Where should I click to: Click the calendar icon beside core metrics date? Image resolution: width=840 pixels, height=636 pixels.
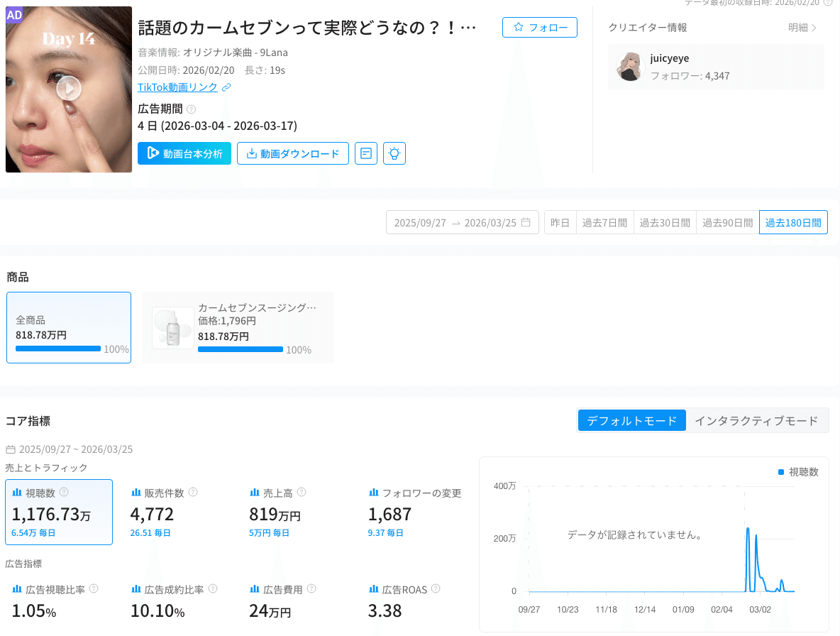pyautogui.click(x=10, y=449)
